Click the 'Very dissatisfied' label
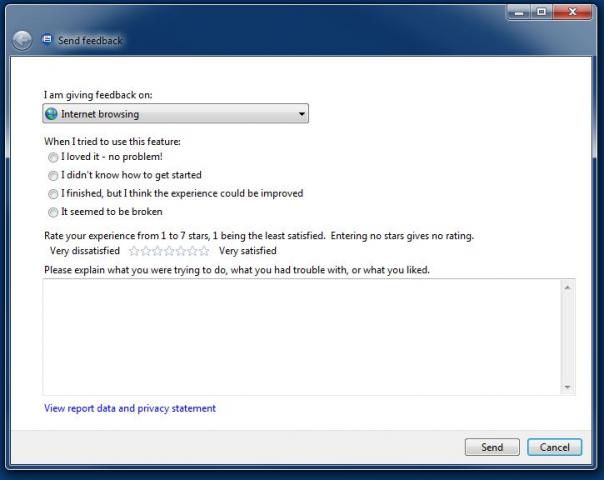 click(x=85, y=251)
